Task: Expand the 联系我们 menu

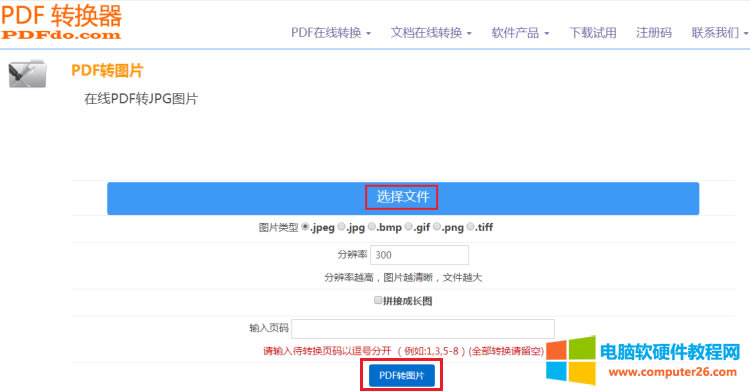Action: [720, 33]
